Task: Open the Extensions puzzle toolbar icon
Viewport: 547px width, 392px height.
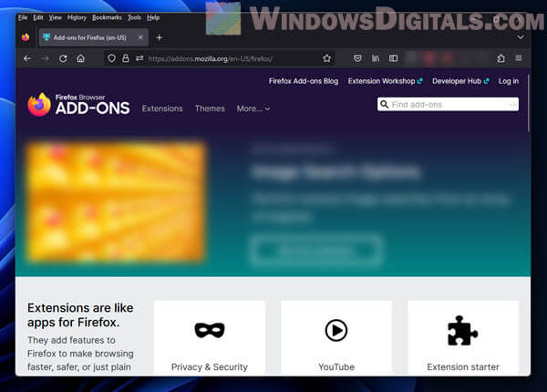Action: pyautogui.click(x=501, y=58)
